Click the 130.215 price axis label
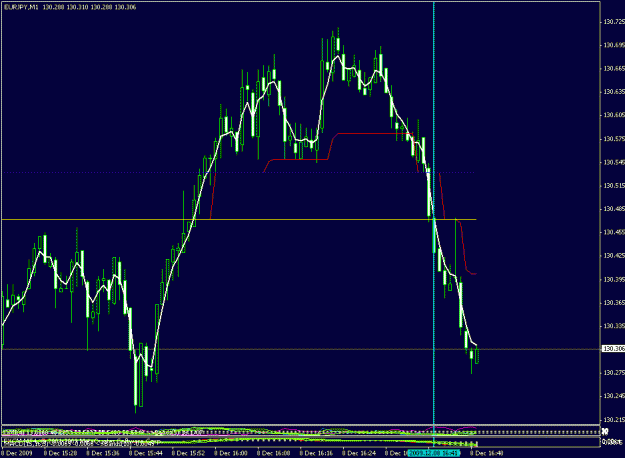Screen dimensions: 625x458 tap(613, 419)
